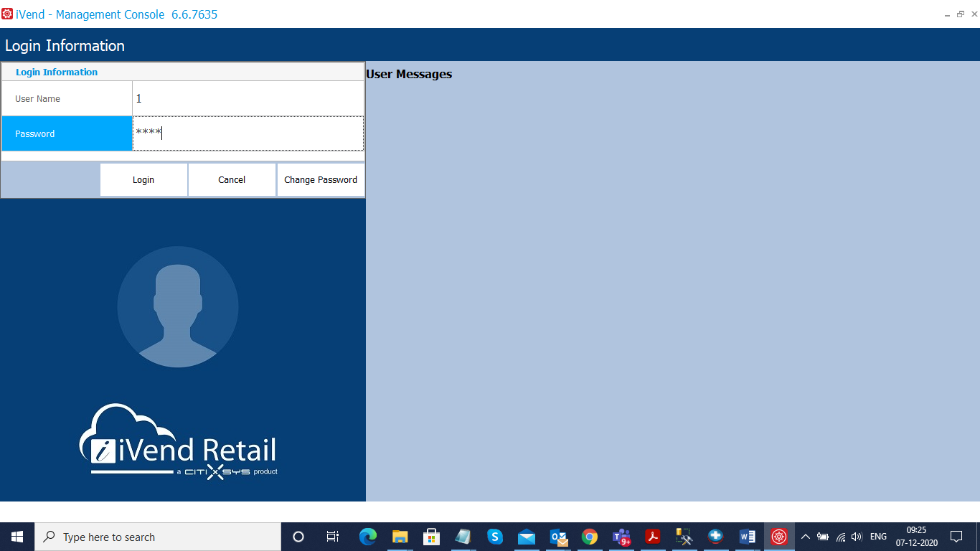Screen dimensions: 980x551
Task: Minimize the iVend Management Console window
Action: (x=948, y=14)
